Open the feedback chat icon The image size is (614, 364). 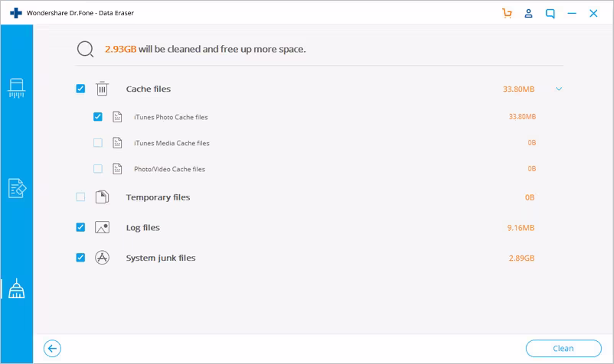click(550, 13)
